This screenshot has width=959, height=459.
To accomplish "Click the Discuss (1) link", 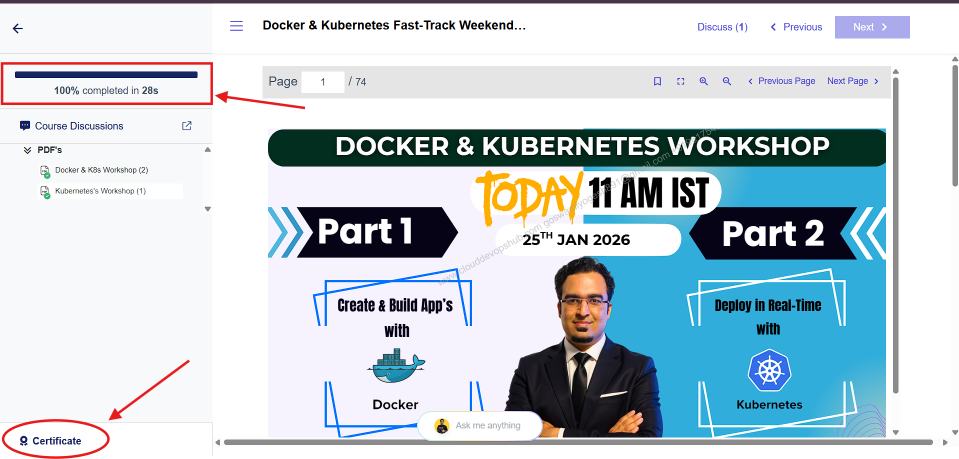I will (x=722, y=27).
